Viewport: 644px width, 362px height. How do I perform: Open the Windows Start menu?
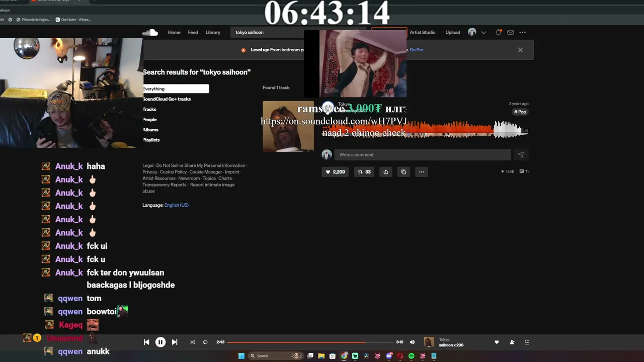point(242,356)
